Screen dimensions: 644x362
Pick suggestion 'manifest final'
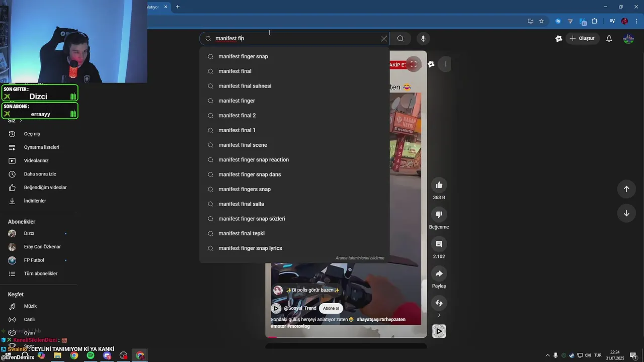(x=294, y=71)
